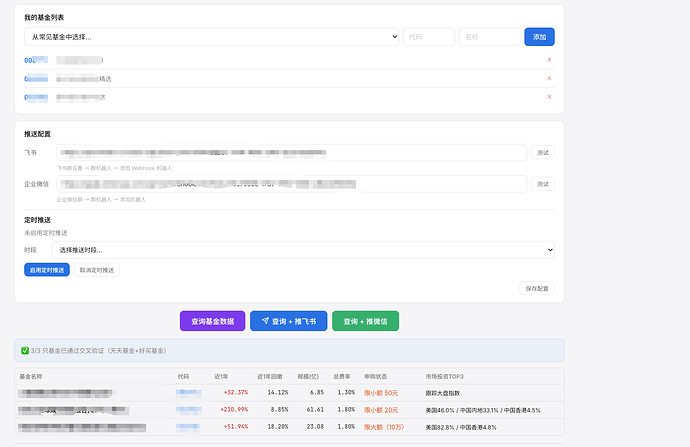Click the 14.12% drawdown value
This screenshot has width=690, height=447.
[278, 392]
